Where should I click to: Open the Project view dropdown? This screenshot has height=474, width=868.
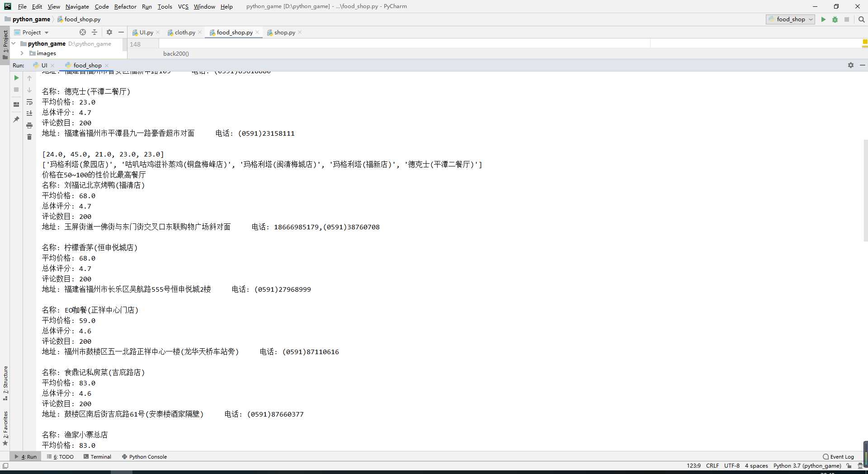pyautogui.click(x=32, y=33)
